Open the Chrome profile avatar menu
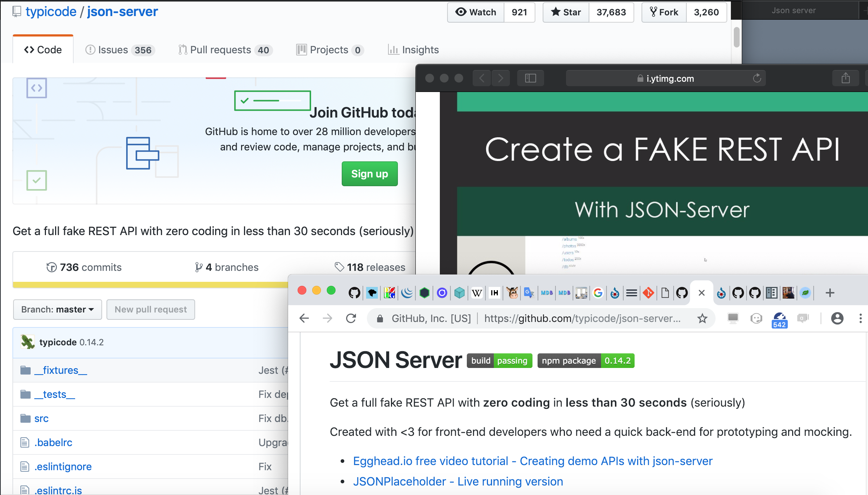868x495 pixels. [x=837, y=318]
